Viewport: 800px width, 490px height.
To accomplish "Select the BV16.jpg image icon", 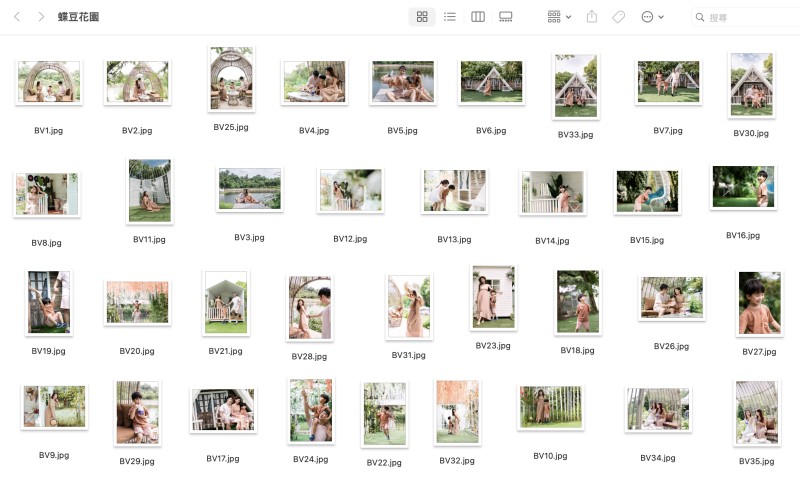I will click(x=743, y=187).
